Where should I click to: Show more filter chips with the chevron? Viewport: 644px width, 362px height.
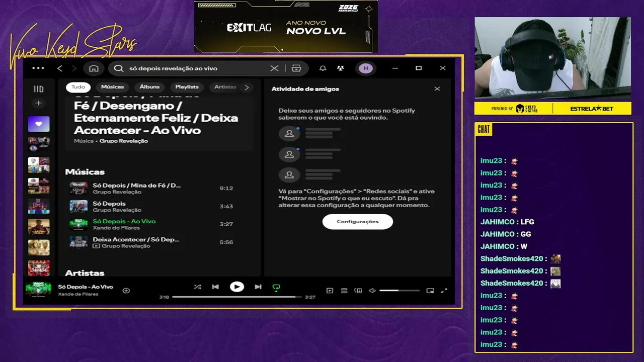pos(247,87)
